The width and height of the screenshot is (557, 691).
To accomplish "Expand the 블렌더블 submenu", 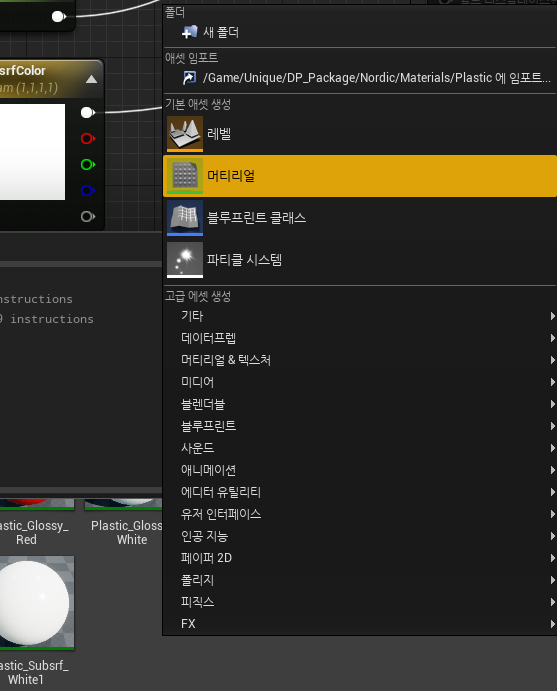I will pos(360,404).
